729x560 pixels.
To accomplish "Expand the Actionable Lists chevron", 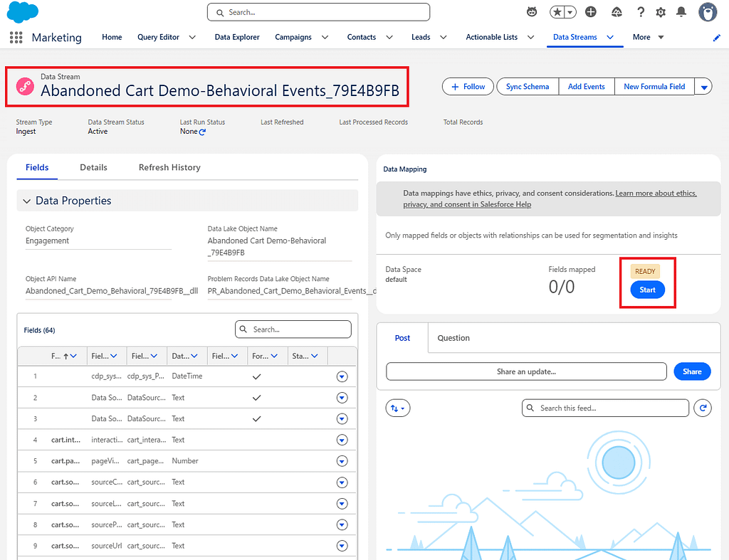I will pos(530,37).
